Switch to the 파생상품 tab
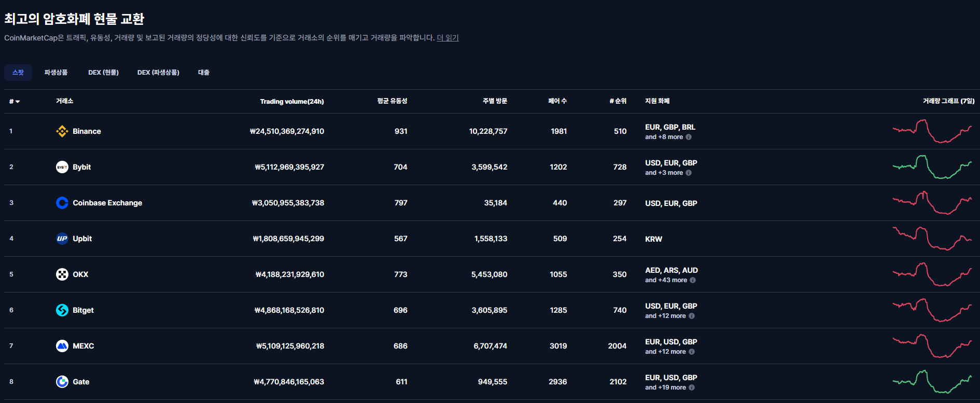This screenshot has width=980, height=403. [x=56, y=73]
